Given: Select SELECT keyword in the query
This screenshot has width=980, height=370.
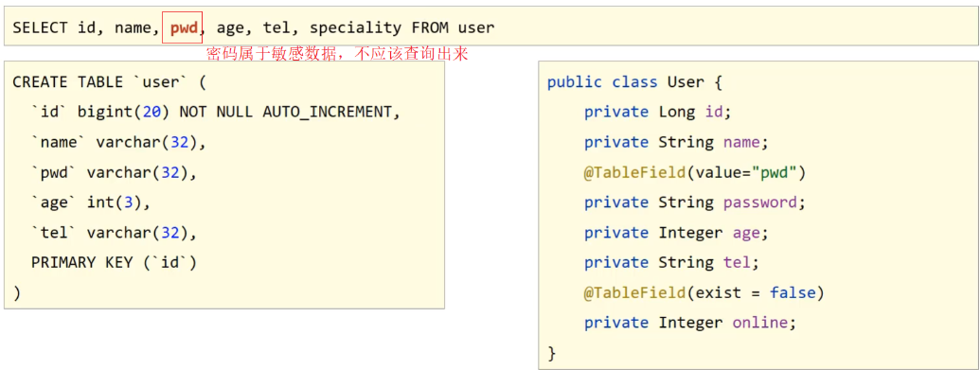Looking at the screenshot, I should 40,27.
